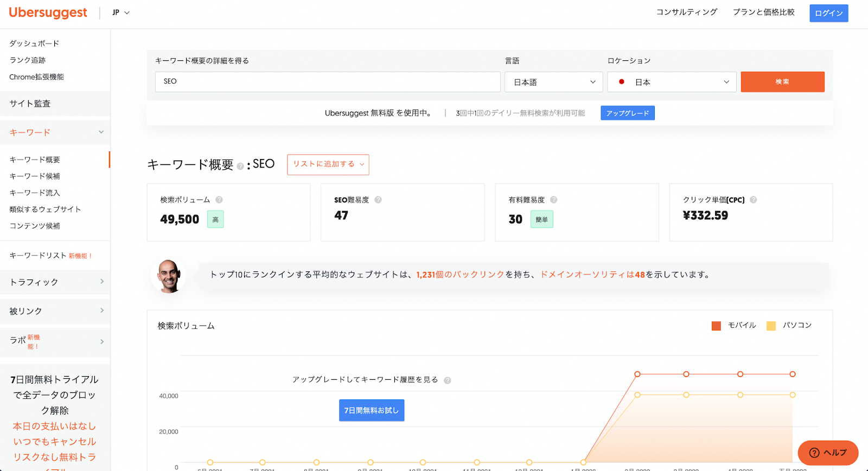Click the 簡単 difficulty badge

click(542, 219)
